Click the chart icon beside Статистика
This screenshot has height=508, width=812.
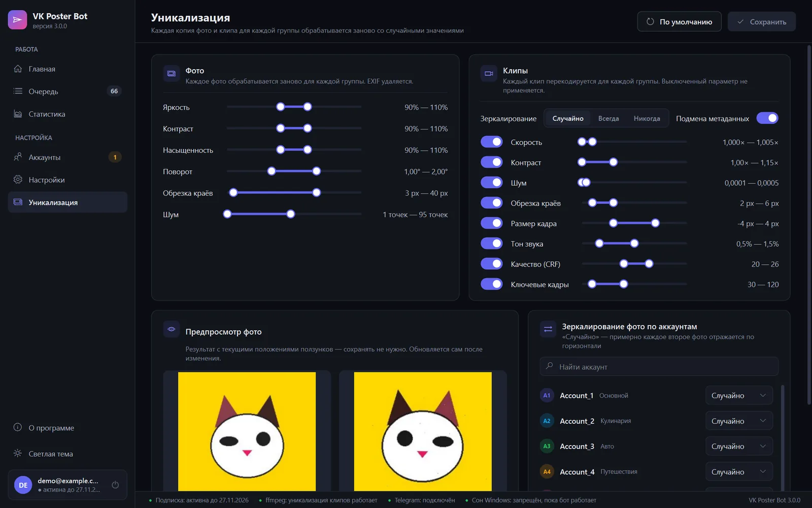[x=18, y=114]
